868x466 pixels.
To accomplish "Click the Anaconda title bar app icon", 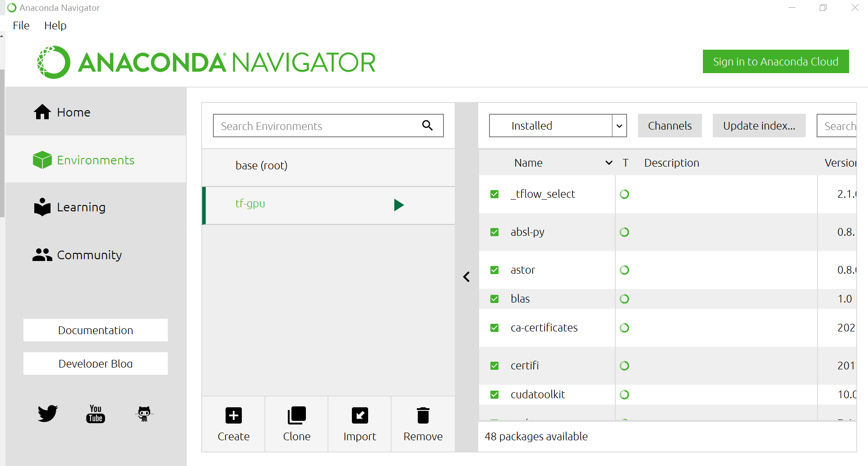I will pyautogui.click(x=12, y=8).
